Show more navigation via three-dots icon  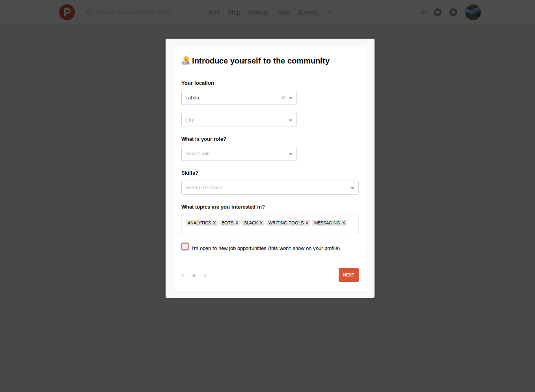click(x=328, y=13)
